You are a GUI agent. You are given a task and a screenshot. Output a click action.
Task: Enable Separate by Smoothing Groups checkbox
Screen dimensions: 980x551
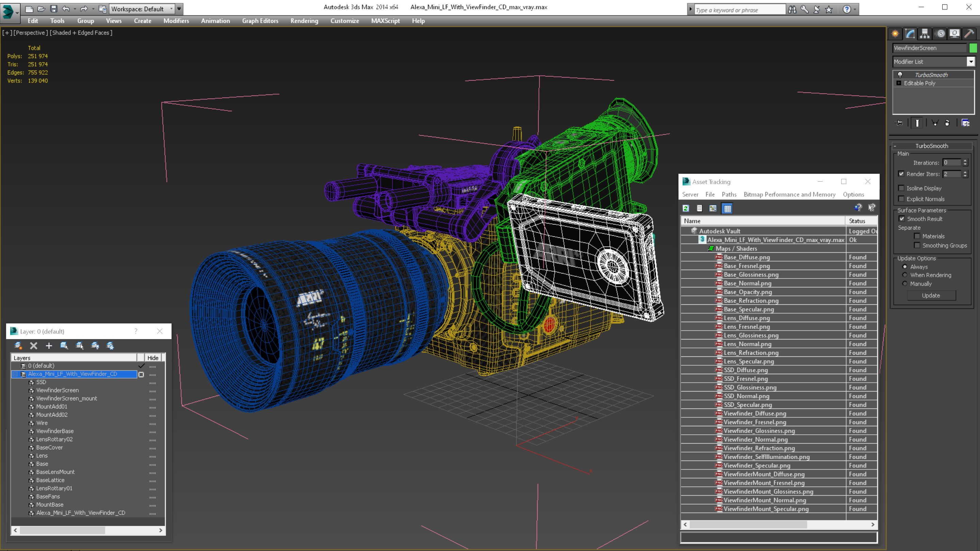917,245
